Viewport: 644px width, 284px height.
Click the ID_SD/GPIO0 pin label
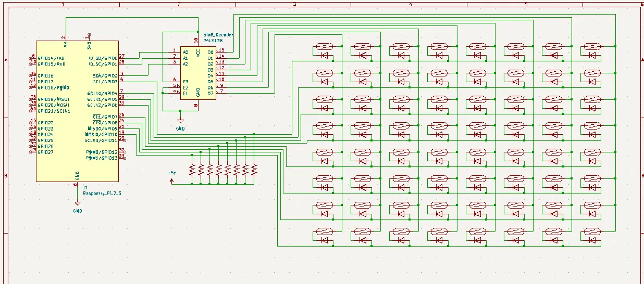[103, 58]
